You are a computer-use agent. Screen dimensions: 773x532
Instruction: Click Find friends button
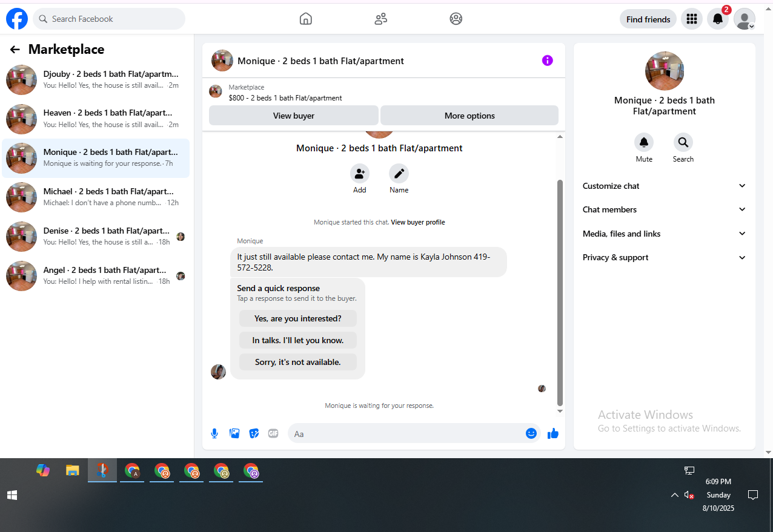(648, 19)
